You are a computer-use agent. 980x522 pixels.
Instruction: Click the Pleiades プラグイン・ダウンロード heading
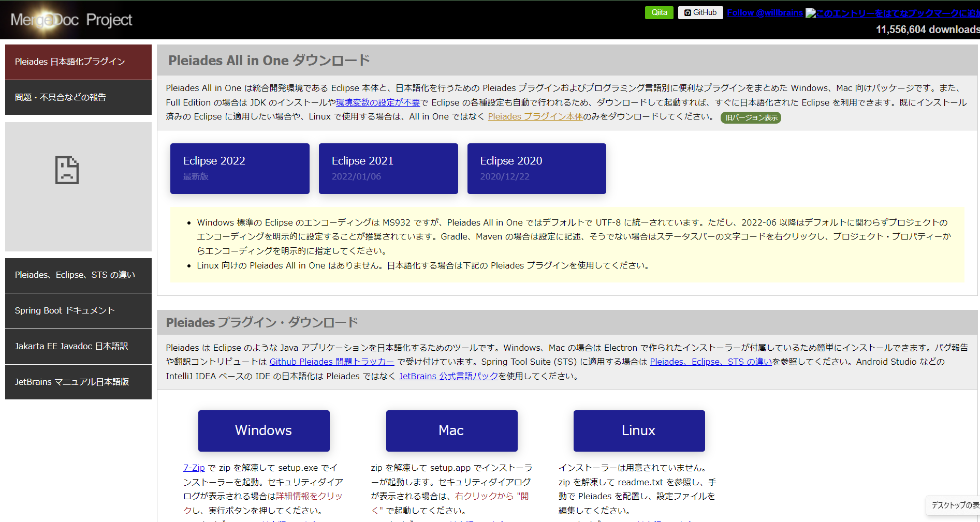262,322
